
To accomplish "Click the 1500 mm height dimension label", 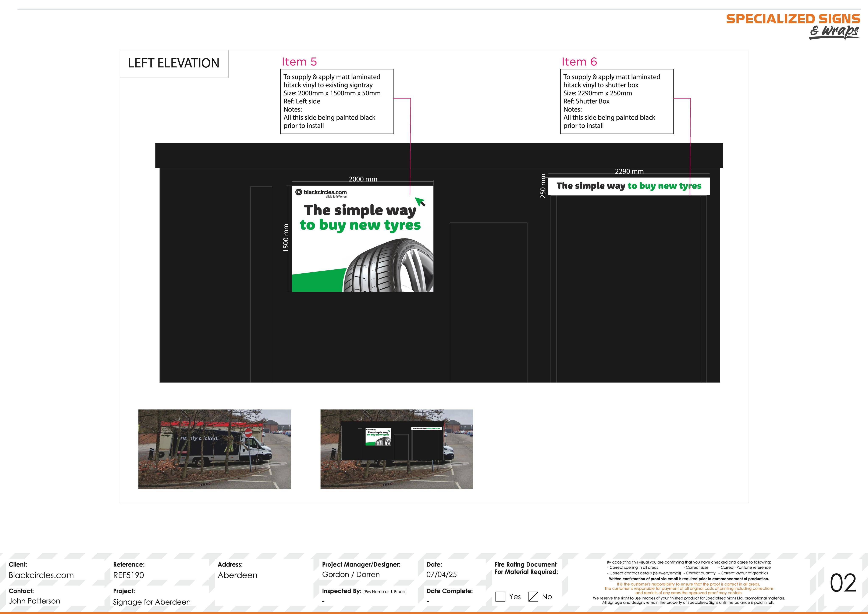I will pos(286,238).
